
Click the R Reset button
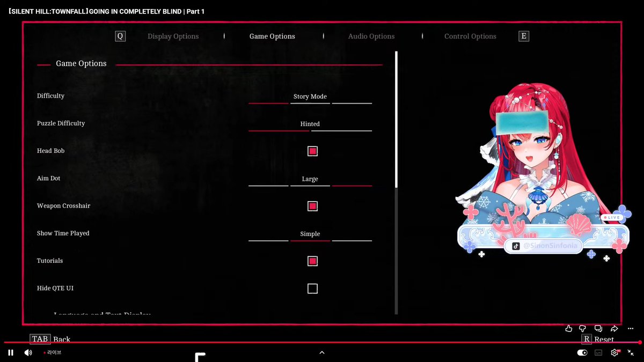tap(598, 339)
